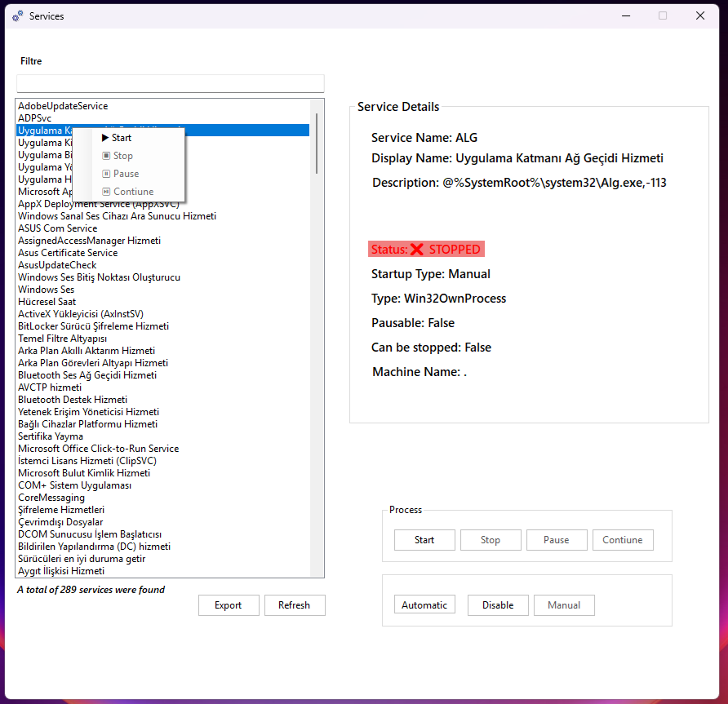Click the Description Alg.exe text
This screenshot has width=728, height=704.
(x=519, y=183)
